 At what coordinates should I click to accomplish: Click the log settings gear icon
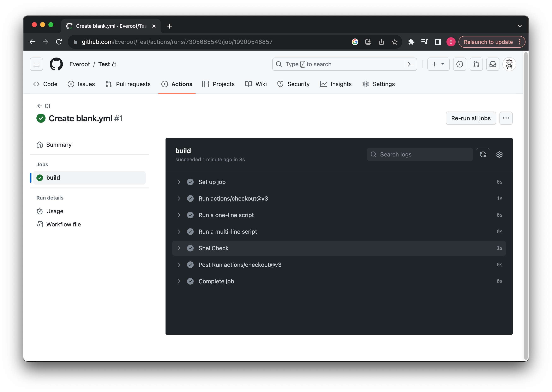pos(499,154)
